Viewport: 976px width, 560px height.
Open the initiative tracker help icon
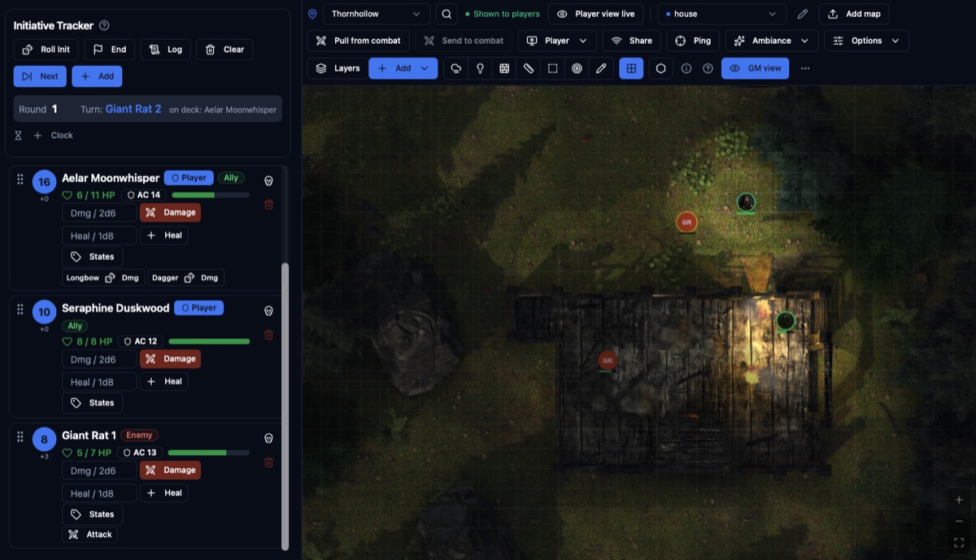(104, 26)
